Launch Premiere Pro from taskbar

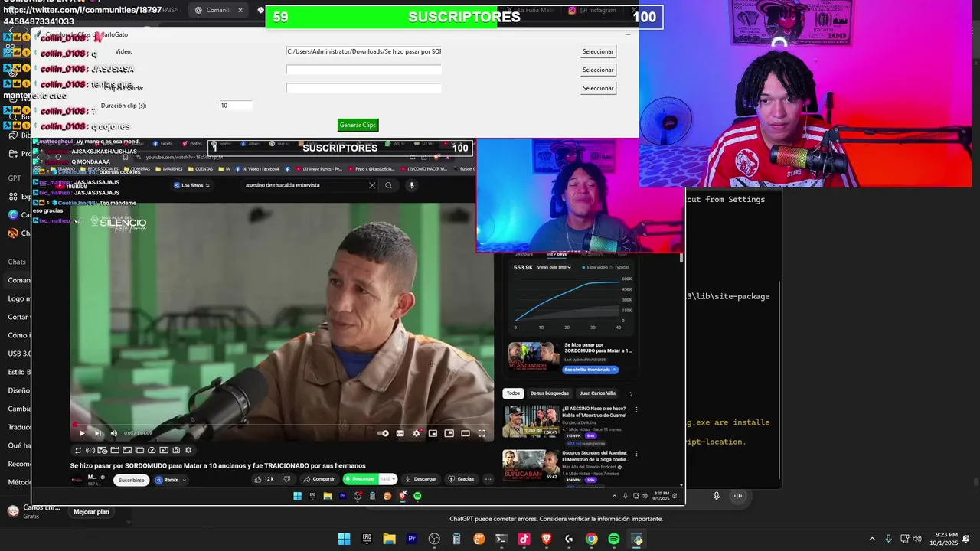click(x=412, y=539)
